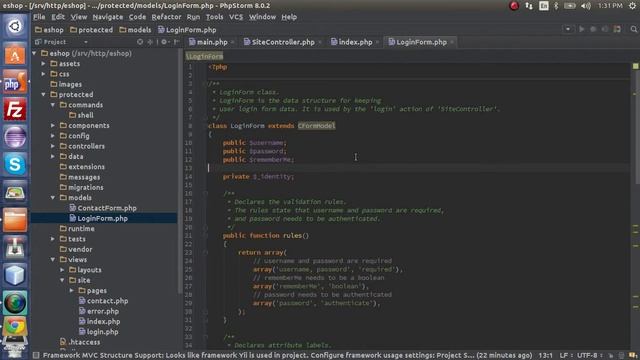640x360 pixels.
Task: Select the migrations folder
Action: (x=82, y=187)
